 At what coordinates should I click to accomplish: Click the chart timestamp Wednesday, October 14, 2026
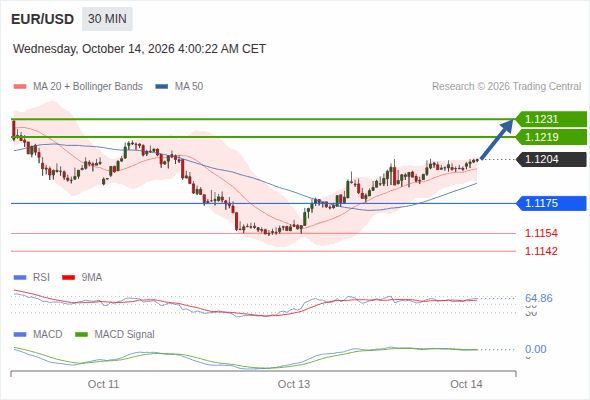pos(139,49)
